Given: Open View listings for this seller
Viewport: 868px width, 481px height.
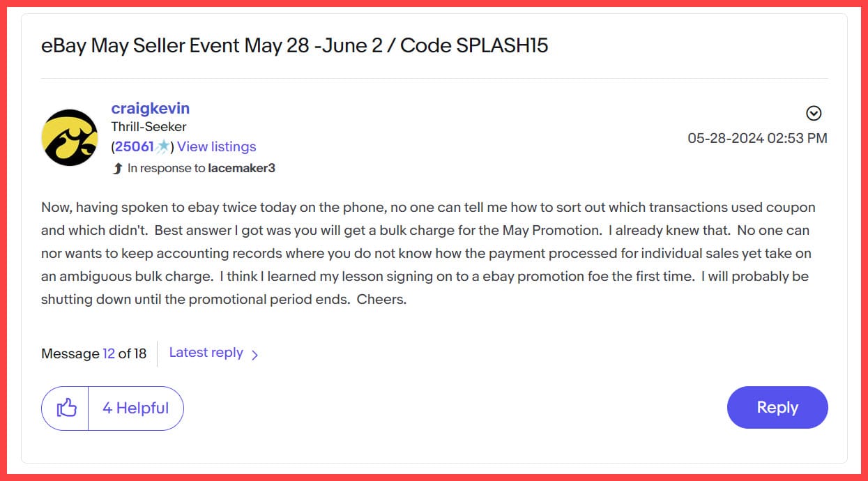Looking at the screenshot, I should pos(217,146).
